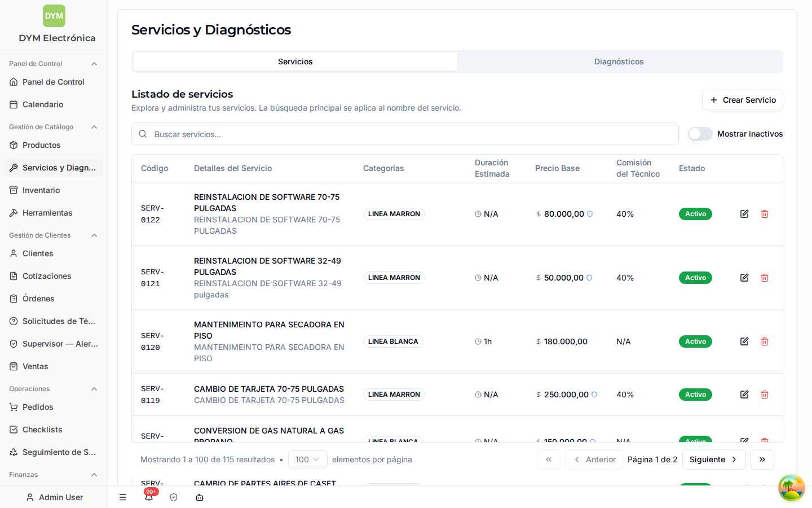The height and width of the screenshot is (508, 812).
Task: Jump to last page with double-chevron button
Action: pyautogui.click(x=762, y=459)
